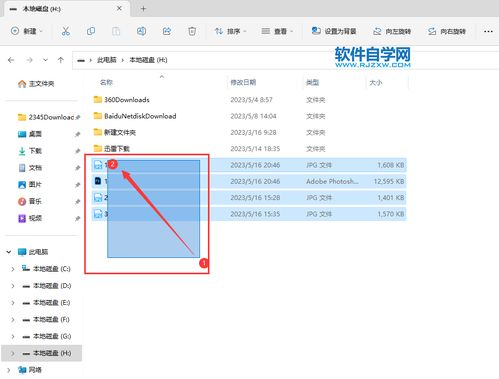Open 图片 Pictures in sidebar

tap(30, 184)
